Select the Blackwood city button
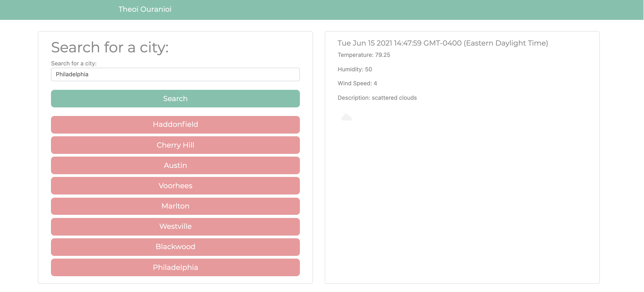The height and width of the screenshot is (292, 644). point(175,247)
